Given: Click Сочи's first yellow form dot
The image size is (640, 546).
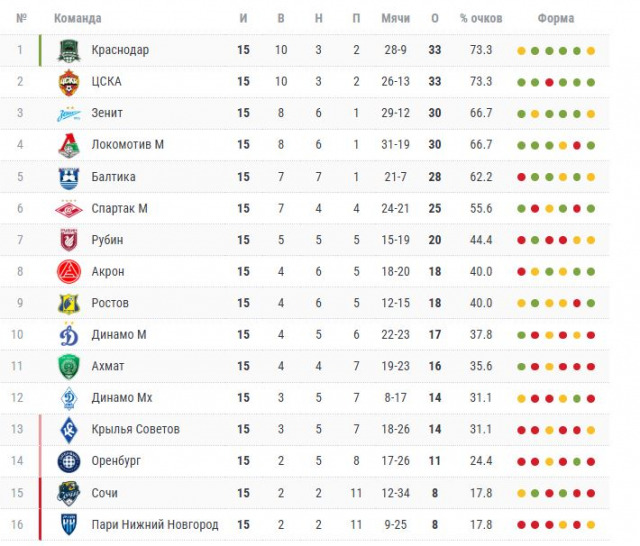Looking at the screenshot, I should tap(521, 493).
